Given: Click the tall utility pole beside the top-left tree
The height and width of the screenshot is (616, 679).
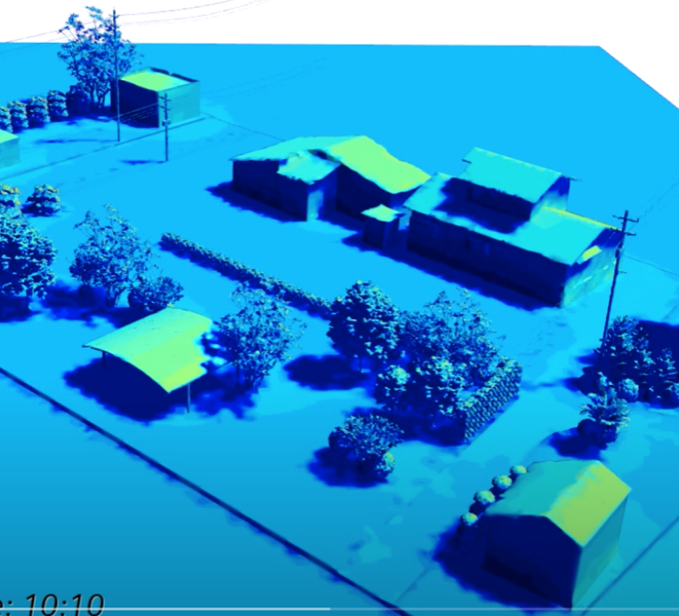Looking at the screenshot, I should (x=116, y=77).
